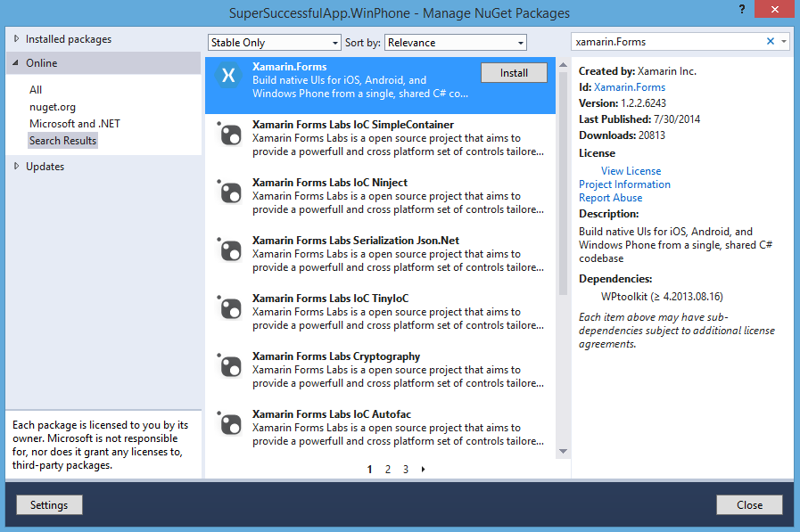
Task: Open the View License link
Action: pyautogui.click(x=631, y=171)
